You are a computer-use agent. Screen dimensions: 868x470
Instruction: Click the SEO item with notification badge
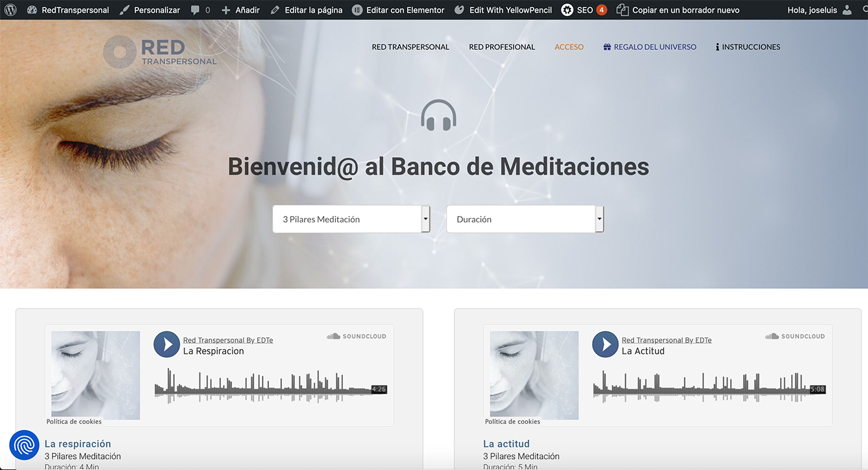pos(584,10)
